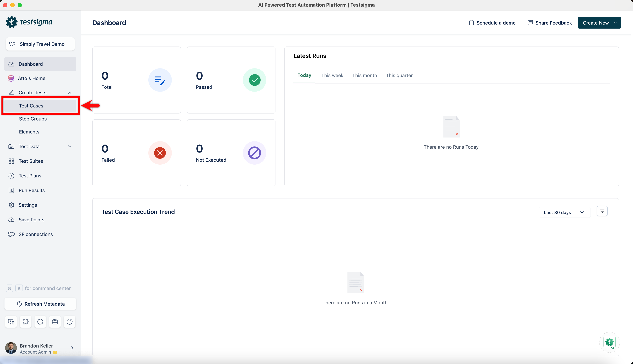Open the Add-ons puzzle icon
This screenshot has height=364, width=633.
[25, 322]
